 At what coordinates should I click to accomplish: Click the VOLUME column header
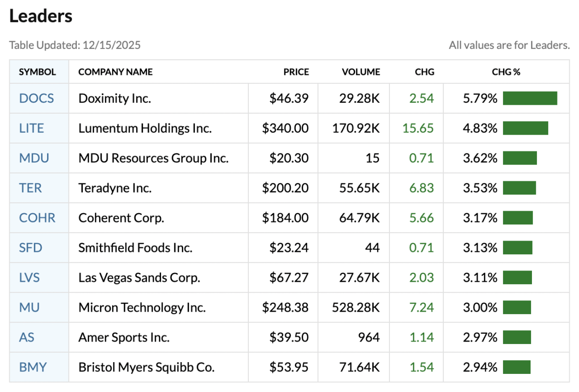point(361,72)
